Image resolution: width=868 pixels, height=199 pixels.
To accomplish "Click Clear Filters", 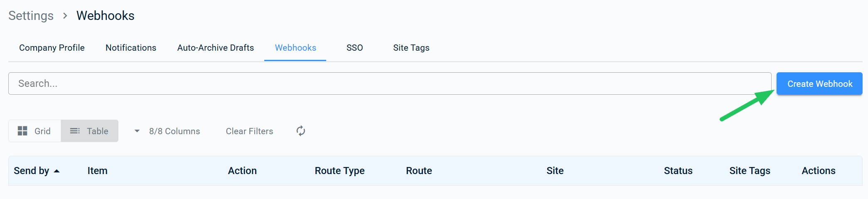I will tap(250, 131).
